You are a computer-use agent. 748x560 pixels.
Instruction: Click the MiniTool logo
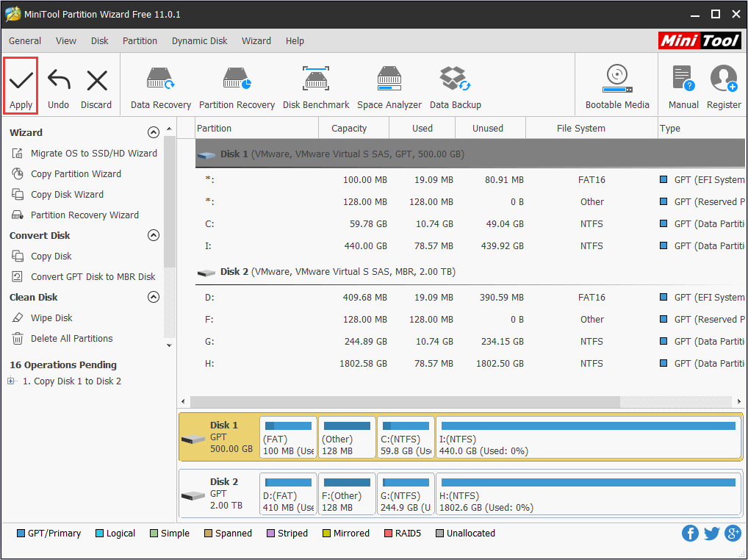(700, 41)
